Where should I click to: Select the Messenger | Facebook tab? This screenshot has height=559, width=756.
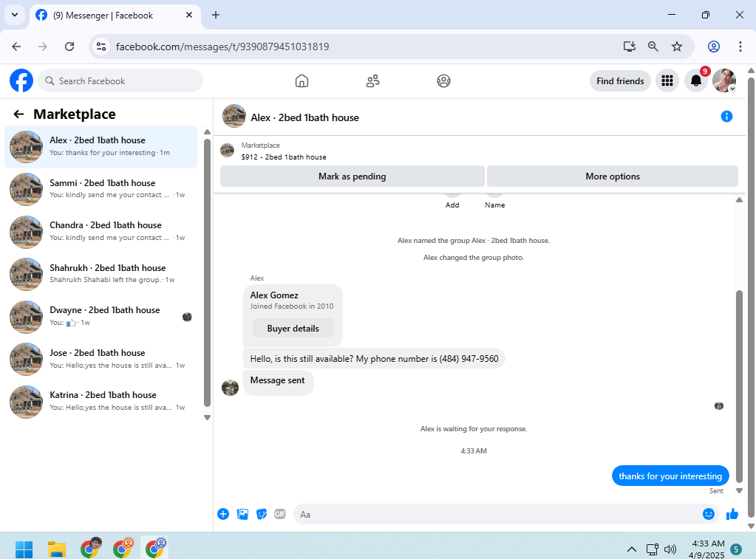115,15
